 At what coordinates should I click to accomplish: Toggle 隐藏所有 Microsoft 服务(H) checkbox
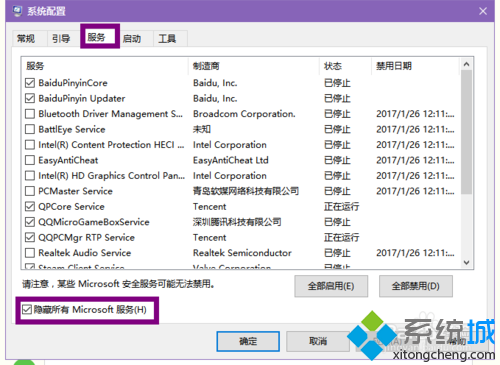(27, 310)
